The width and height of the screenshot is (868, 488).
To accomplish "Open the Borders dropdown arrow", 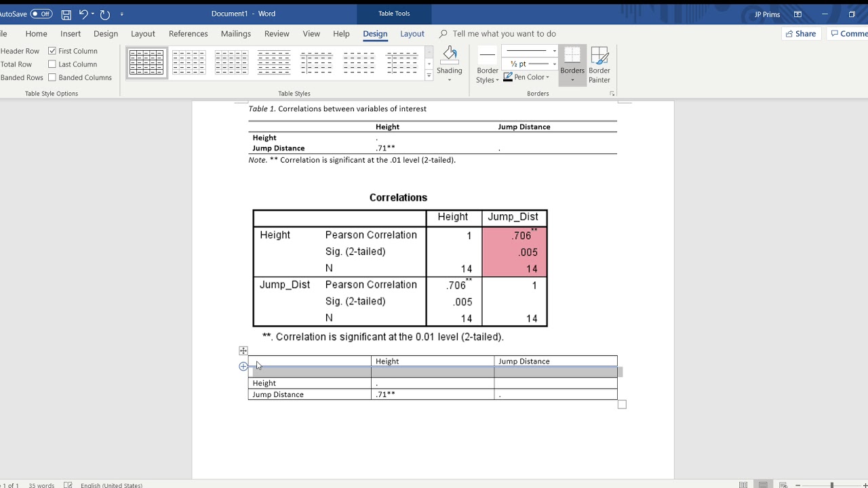I will pos(572,80).
